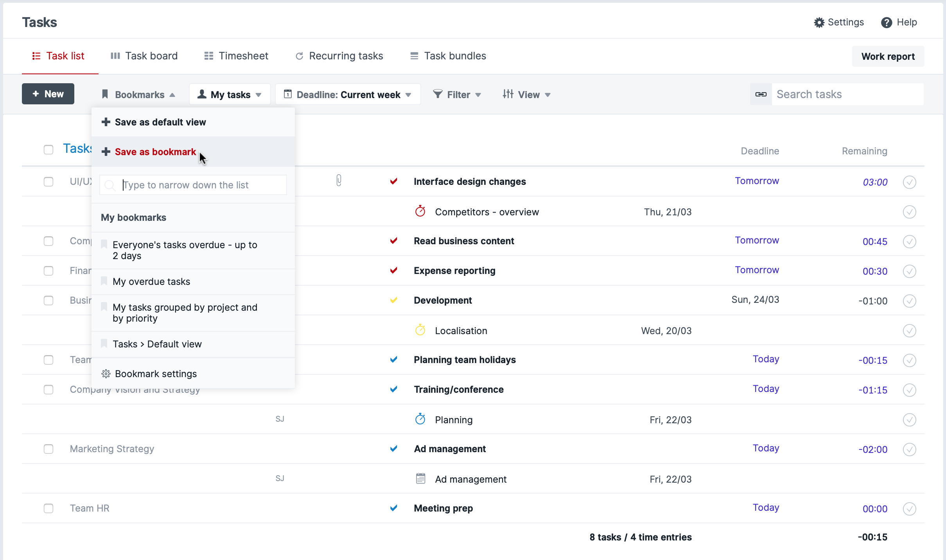
Task: Click the yellow stopwatch icon for Localisation
Action: click(x=420, y=330)
